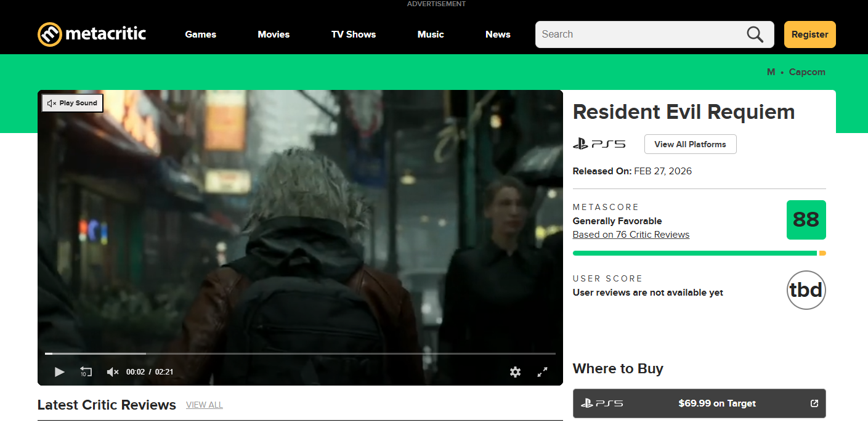Click the external link icon on Target listing

[x=813, y=403]
